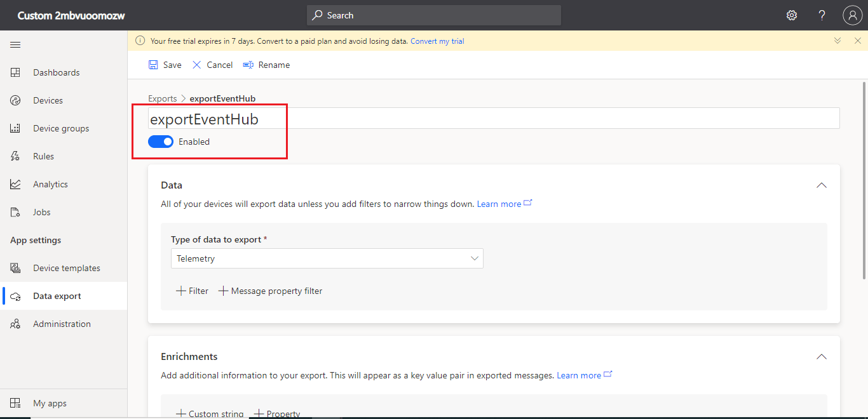Click the export name text field
This screenshot has width=868, height=419.
pyautogui.click(x=493, y=119)
